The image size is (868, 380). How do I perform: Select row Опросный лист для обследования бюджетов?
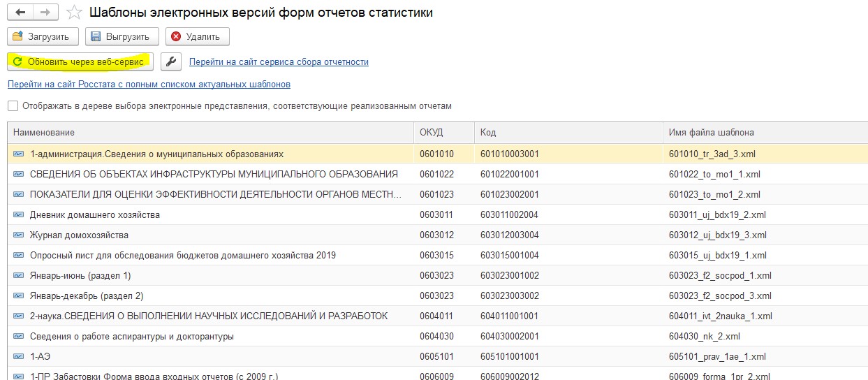pos(438,255)
